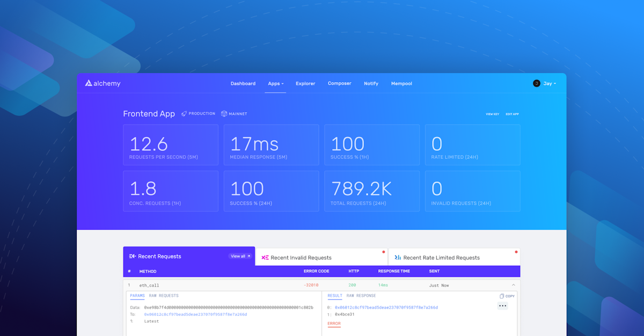Click the Production badge icon

(x=184, y=114)
